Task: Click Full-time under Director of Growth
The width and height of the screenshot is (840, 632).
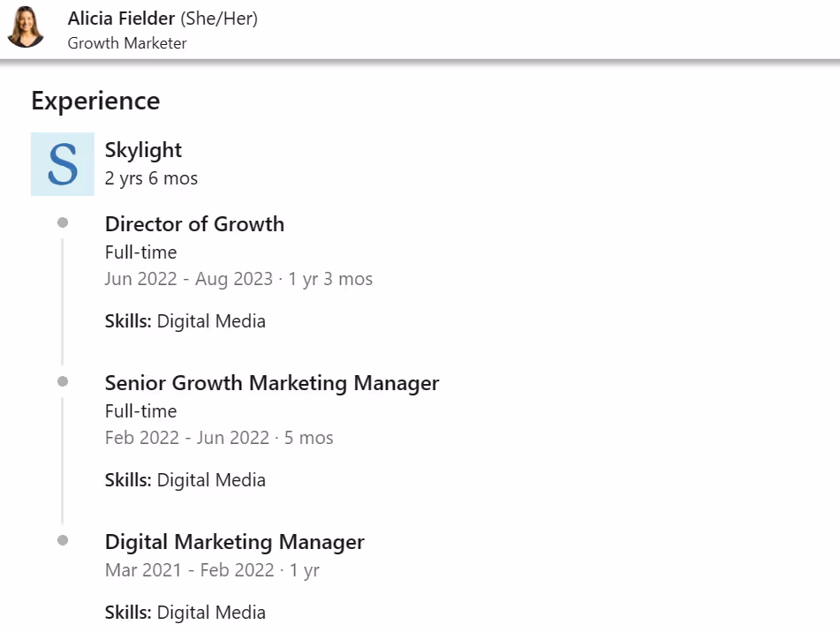Action: click(140, 252)
